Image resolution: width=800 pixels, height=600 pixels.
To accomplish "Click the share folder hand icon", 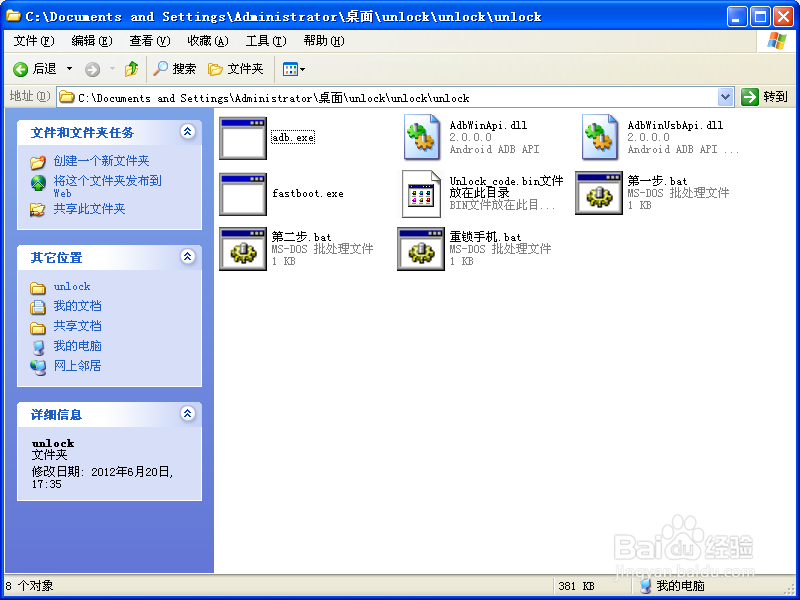I will point(37,209).
